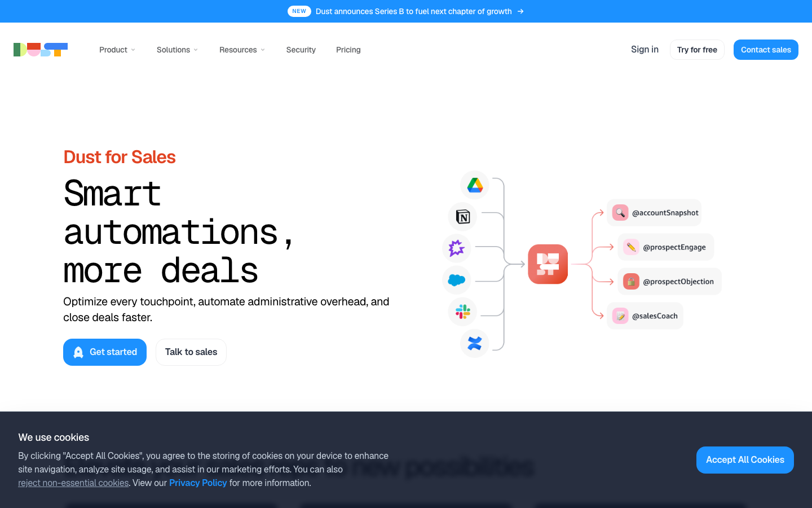Click the Google Drive icon
The width and height of the screenshot is (812, 508).
point(475,185)
